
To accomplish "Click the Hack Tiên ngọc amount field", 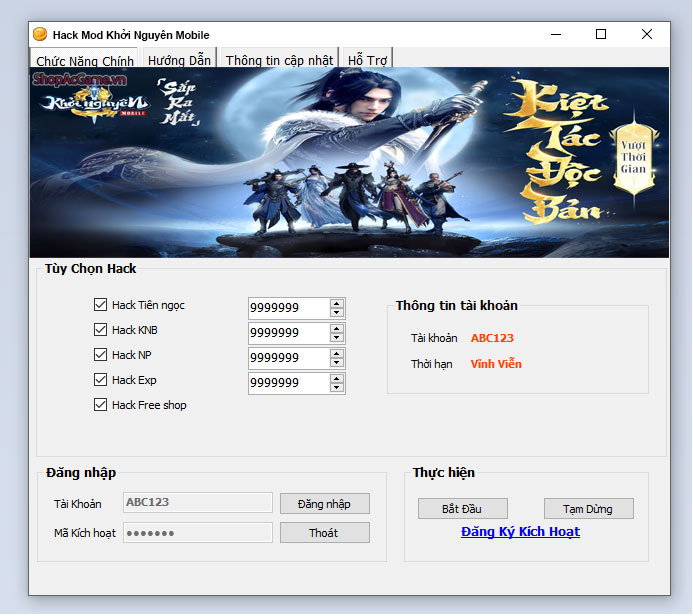I will 289,308.
